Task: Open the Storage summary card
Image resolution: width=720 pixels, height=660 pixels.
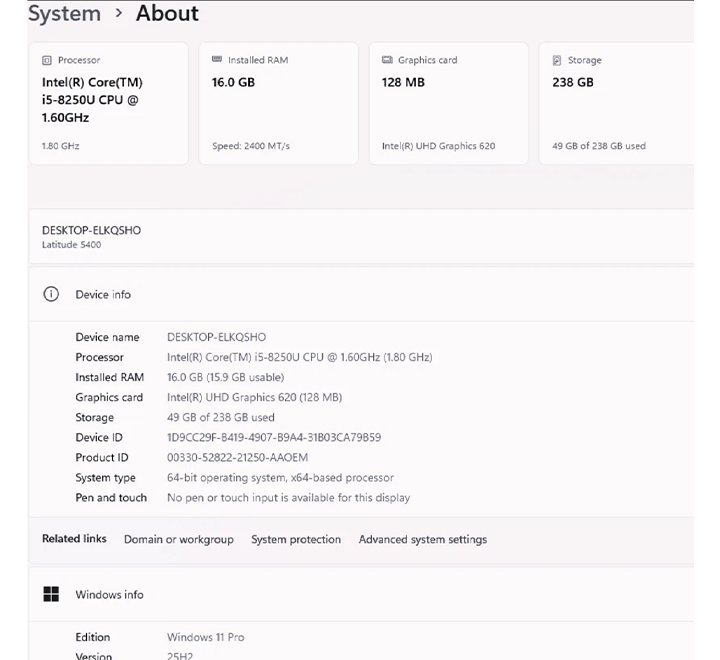Action: 617,103
